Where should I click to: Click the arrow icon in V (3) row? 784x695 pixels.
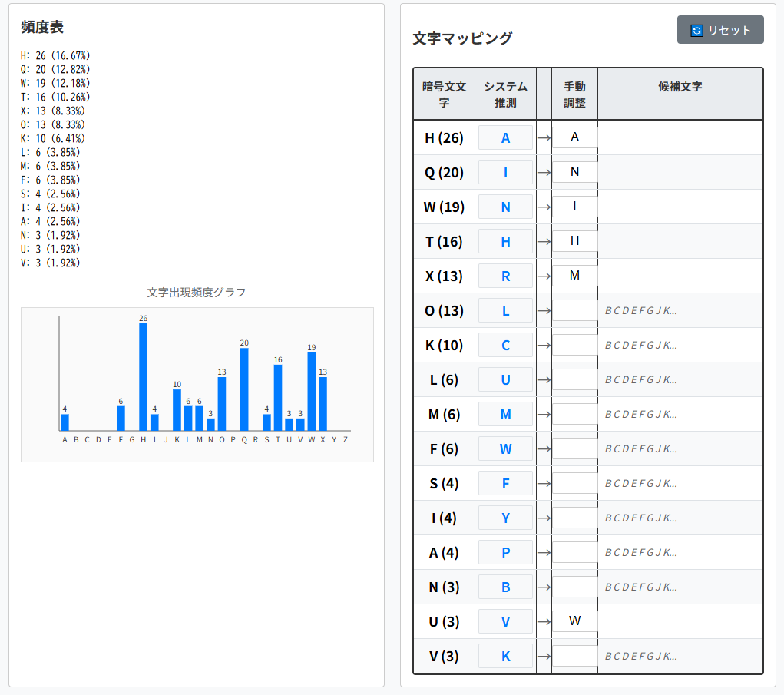coord(544,657)
